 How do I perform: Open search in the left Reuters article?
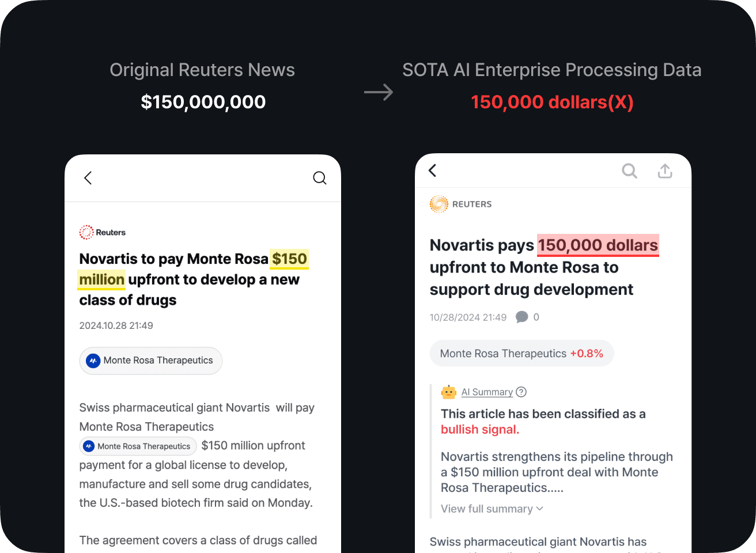(320, 178)
